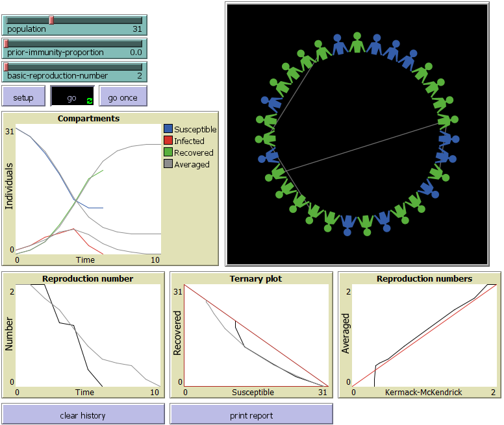Screen dimensions: 504x425
Task: Click the topmost green person in the circle
Action: tap(357, 42)
